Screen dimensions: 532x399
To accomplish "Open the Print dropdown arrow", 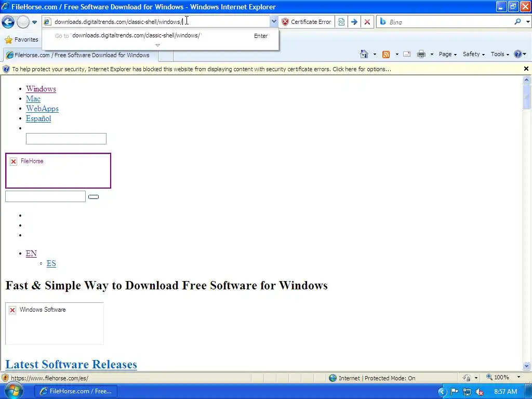I will [432, 54].
